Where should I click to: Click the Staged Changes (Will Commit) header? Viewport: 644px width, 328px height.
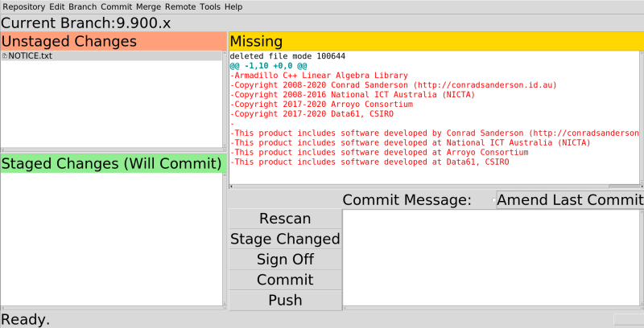(x=114, y=163)
